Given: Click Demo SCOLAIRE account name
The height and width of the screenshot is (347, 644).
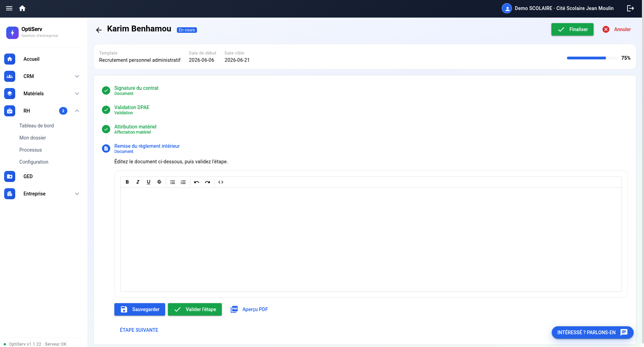Looking at the screenshot, I should pyautogui.click(x=564, y=8).
